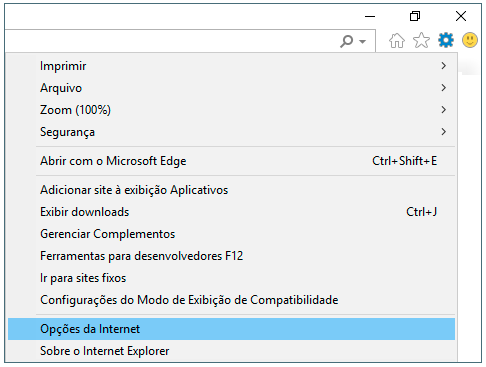Image resolution: width=486 pixels, height=367 pixels.
Task: Click the Home icon in toolbar
Action: click(x=397, y=41)
